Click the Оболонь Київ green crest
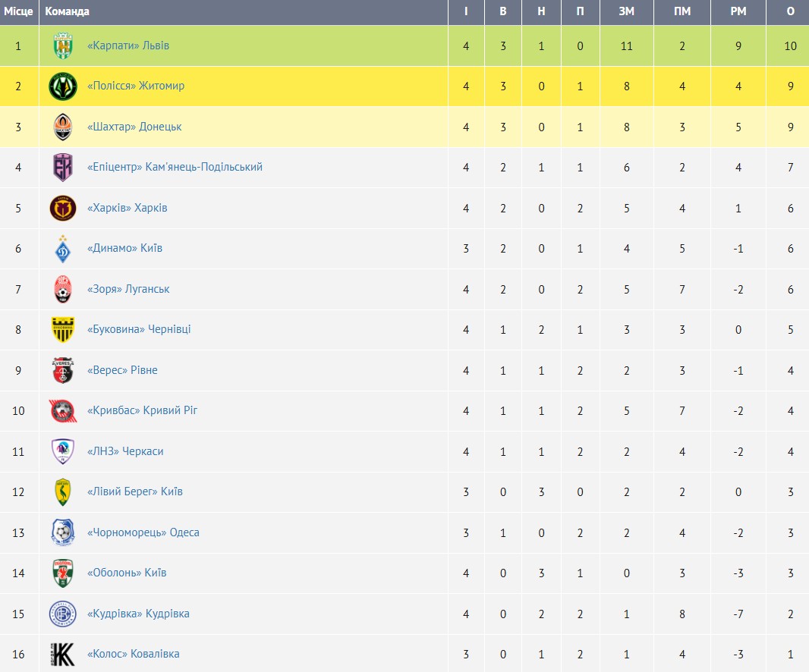809x672 pixels. 63,573
